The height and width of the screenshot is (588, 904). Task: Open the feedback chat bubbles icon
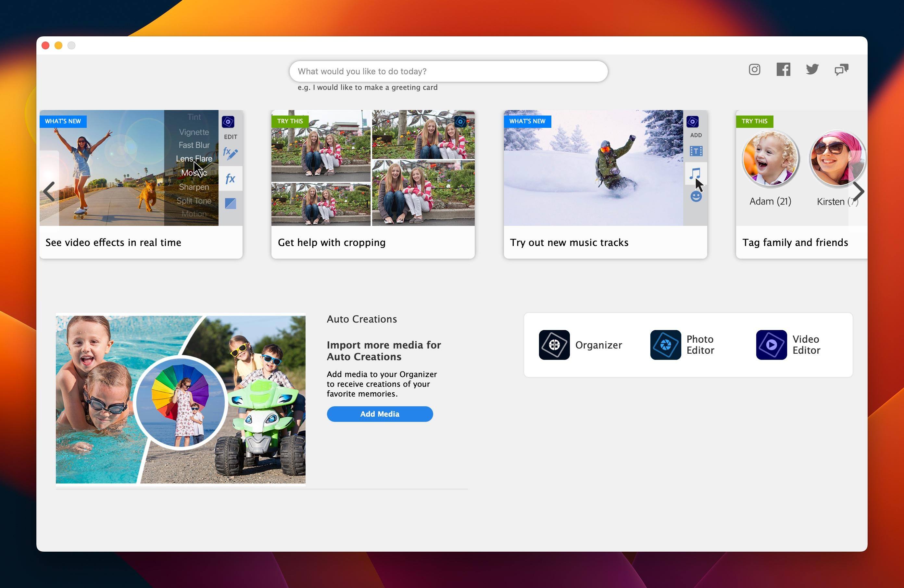(841, 69)
